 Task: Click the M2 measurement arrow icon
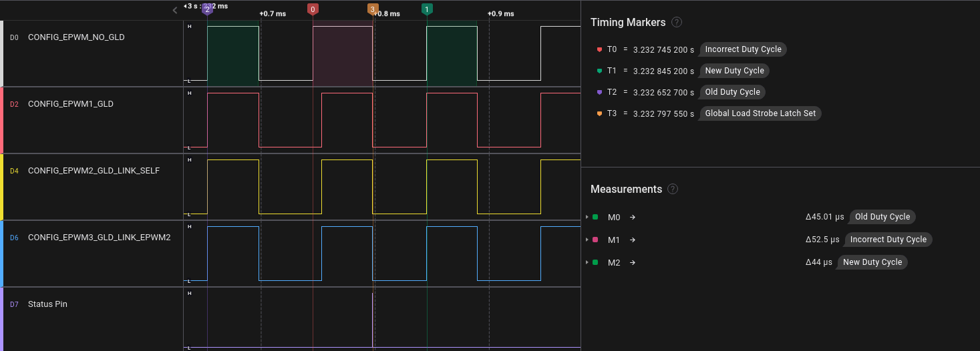tap(632, 262)
